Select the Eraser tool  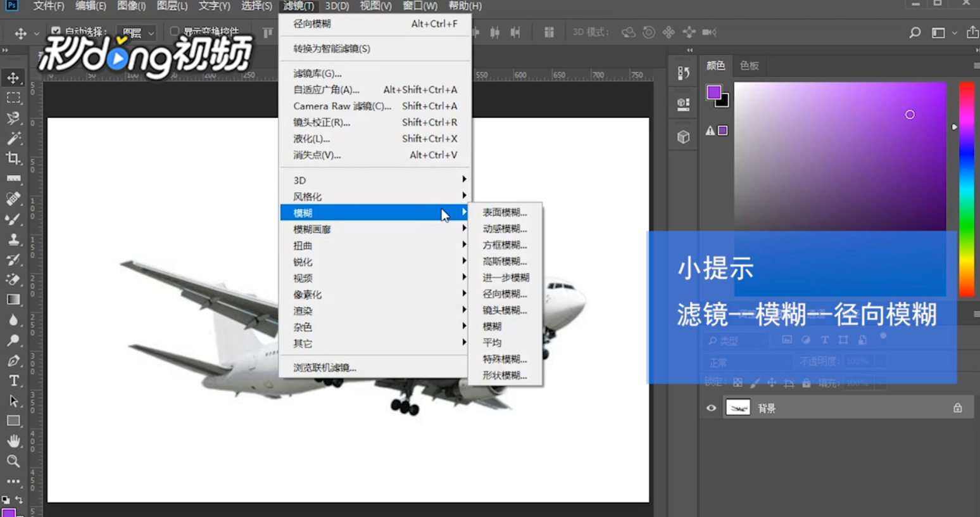13,279
